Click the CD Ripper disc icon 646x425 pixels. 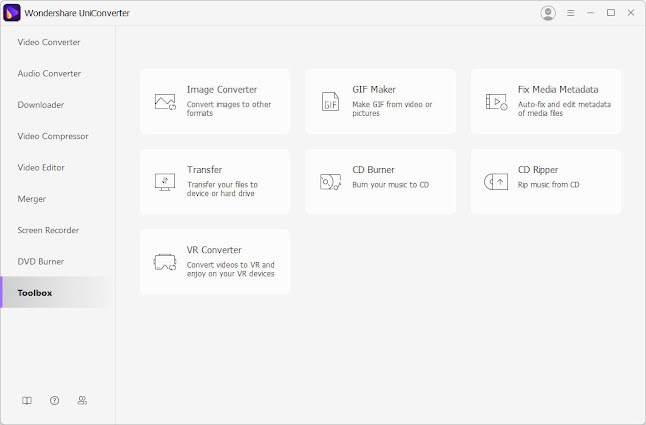coord(496,182)
